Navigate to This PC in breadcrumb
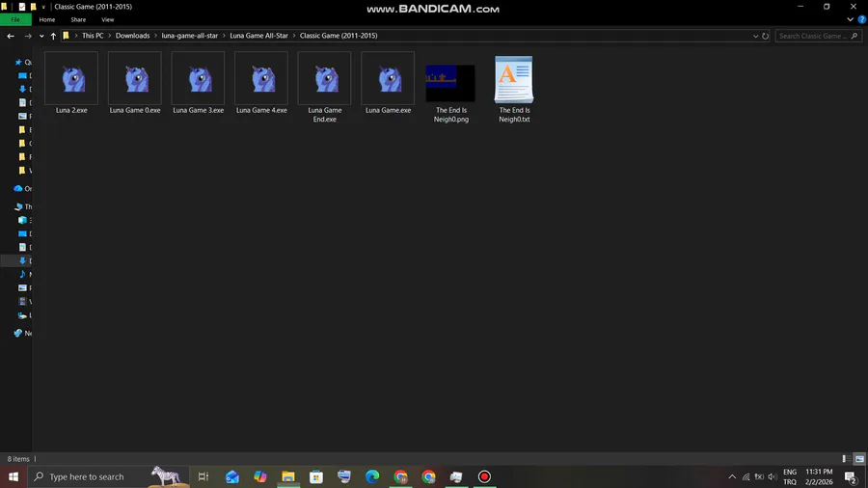Viewport: 868px width, 488px height. [x=93, y=36]
